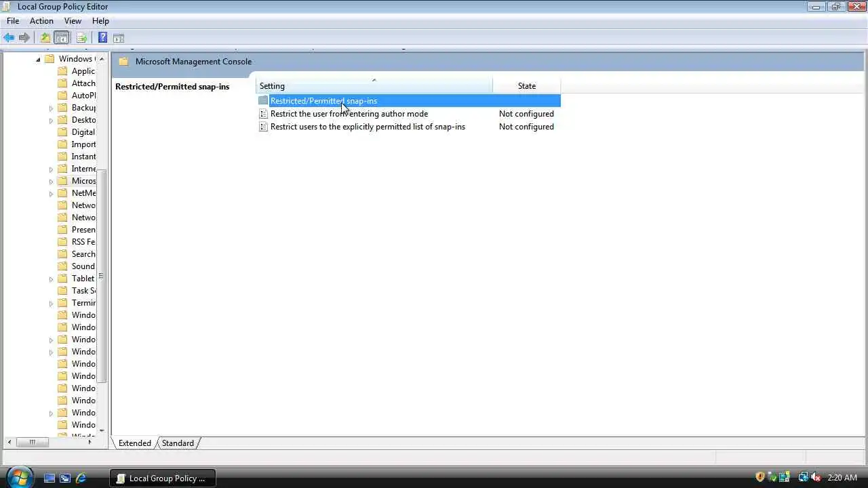Switch to the Extended tab
The image size is (868, 488).
click(135, 443)
